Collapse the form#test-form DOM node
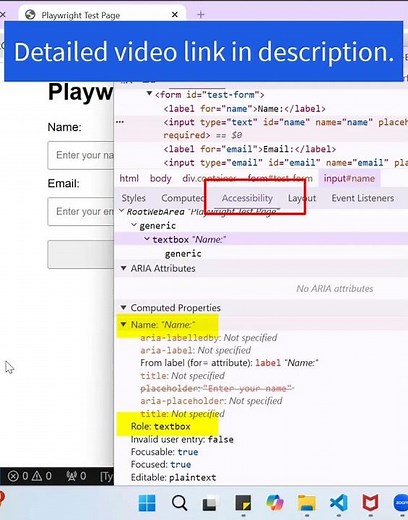408x520 pixels. point(149,94)
